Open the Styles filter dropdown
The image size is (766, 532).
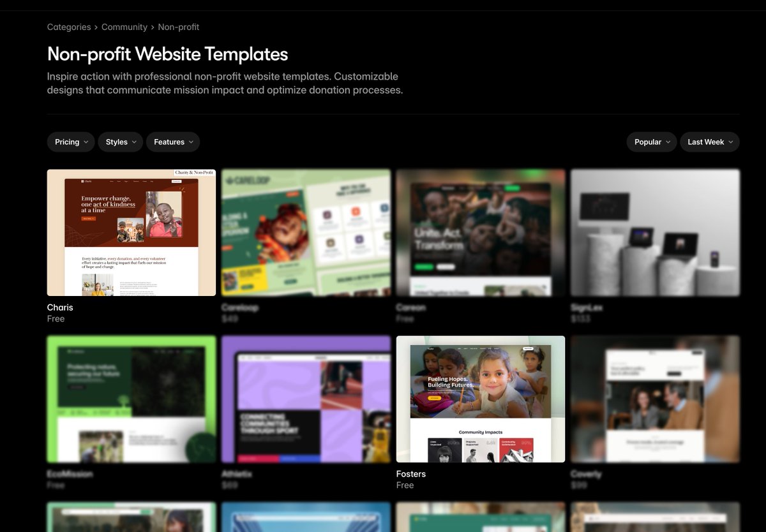(121, 142)
